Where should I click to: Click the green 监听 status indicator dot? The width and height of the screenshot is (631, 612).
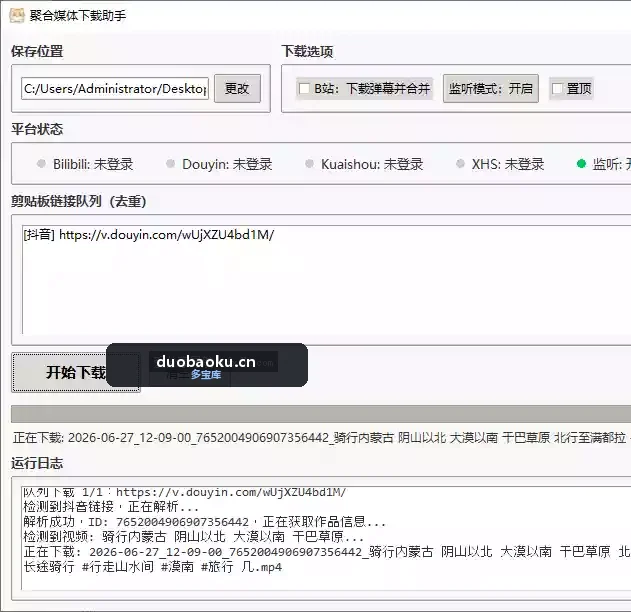pyautogui.click(x=581, y=164)
